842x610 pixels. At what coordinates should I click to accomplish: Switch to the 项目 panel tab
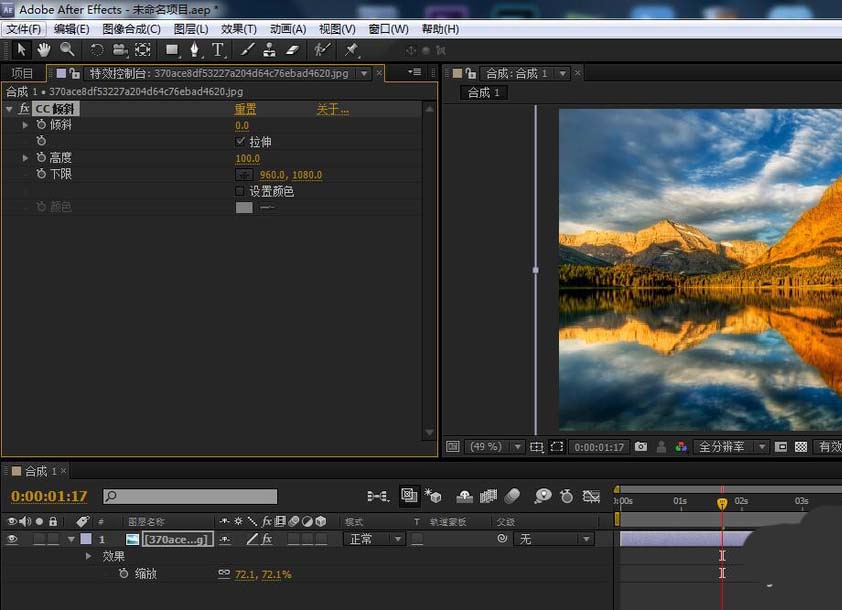click(x=22, y=73)
